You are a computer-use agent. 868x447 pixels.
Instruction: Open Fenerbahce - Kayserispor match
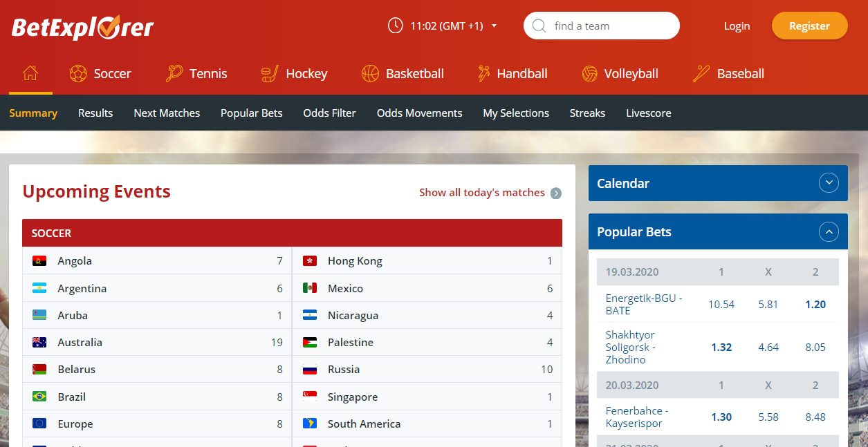[637, 417]
